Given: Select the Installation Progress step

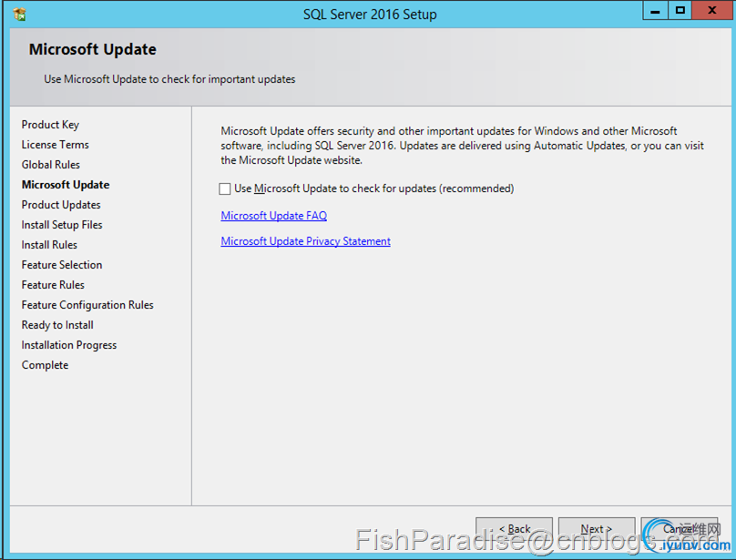Looking at the screenshot, I should 69,345.
